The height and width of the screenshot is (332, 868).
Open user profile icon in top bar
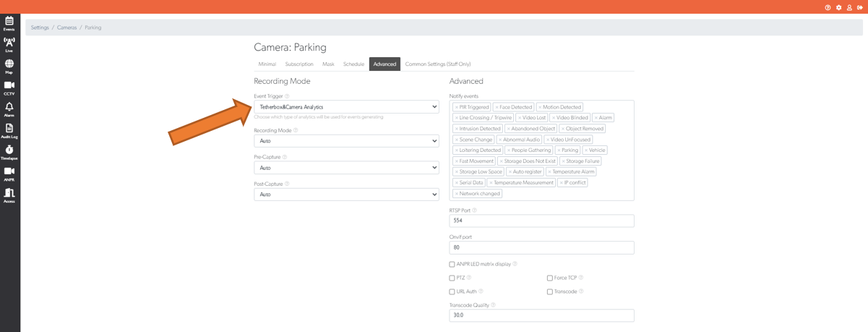coord(849,7)
